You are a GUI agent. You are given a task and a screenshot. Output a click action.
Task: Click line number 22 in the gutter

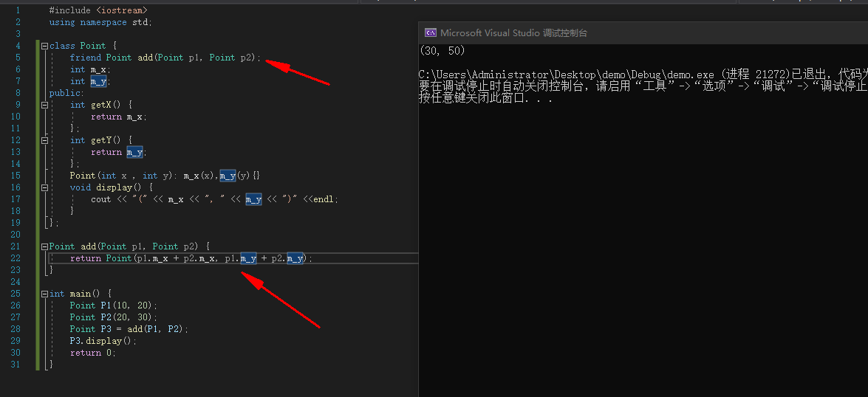coord(16,258)
